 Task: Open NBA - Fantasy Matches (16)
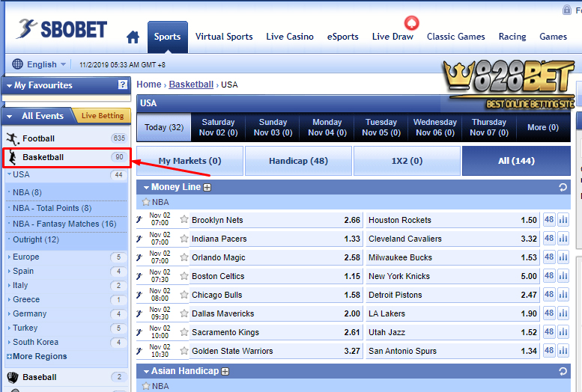click(64, 224)
